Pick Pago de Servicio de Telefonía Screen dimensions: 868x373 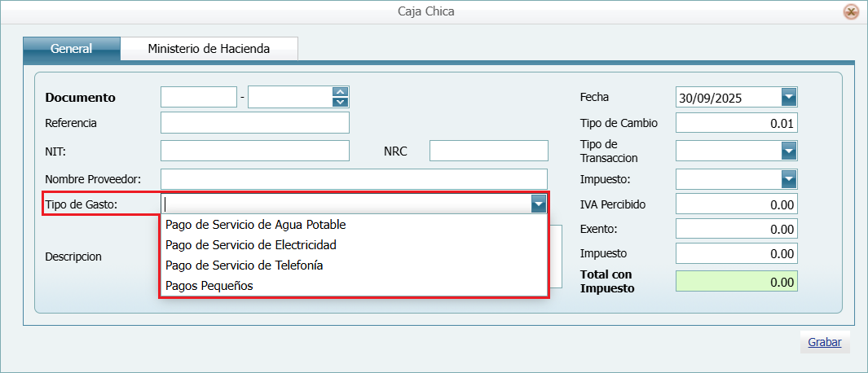click(x=244, y=265)
